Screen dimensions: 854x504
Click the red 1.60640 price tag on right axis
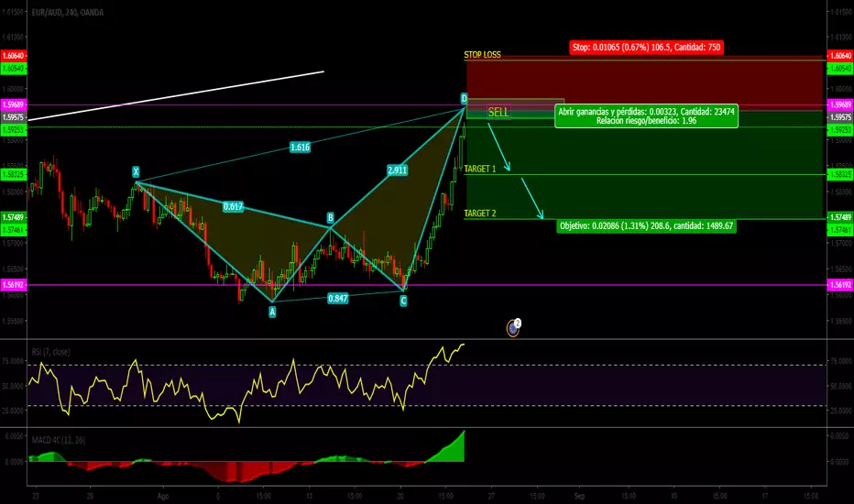840,56
